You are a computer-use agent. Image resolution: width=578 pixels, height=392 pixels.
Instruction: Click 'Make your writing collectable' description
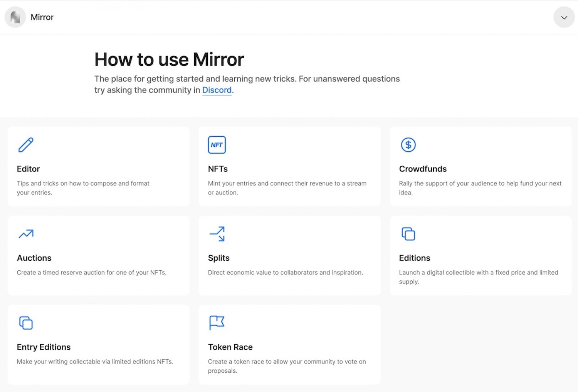pyautogui.click(x=95, y=362)
